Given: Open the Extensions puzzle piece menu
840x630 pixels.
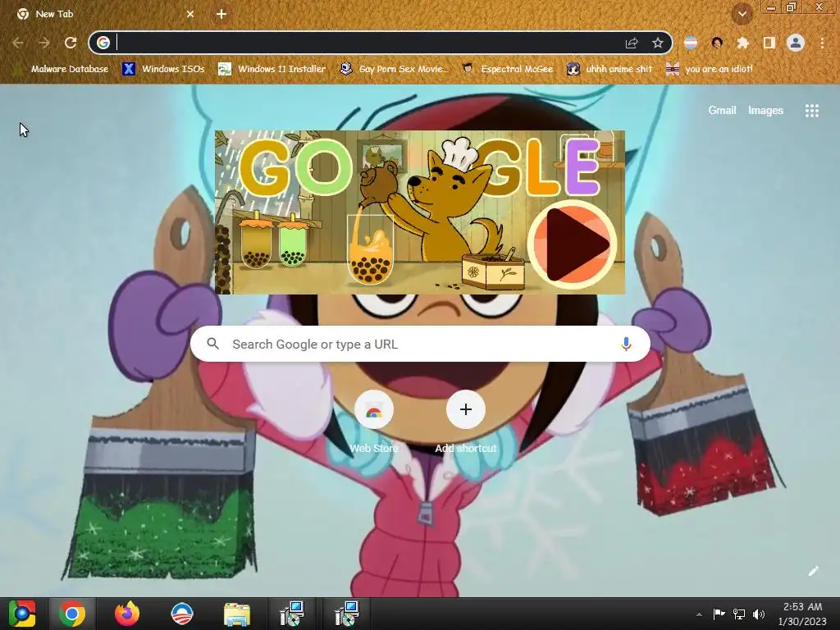Looking at the screenshot, I should [x=742, y=43].
